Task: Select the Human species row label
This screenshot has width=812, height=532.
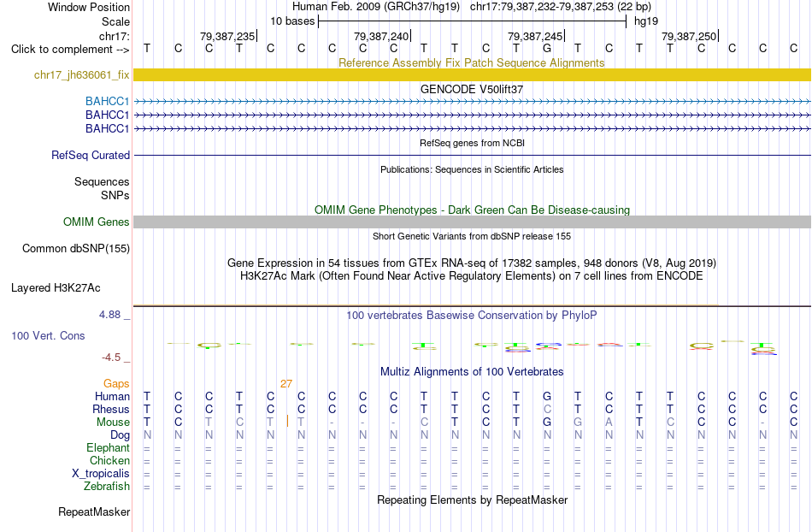Action: [112, 397]
